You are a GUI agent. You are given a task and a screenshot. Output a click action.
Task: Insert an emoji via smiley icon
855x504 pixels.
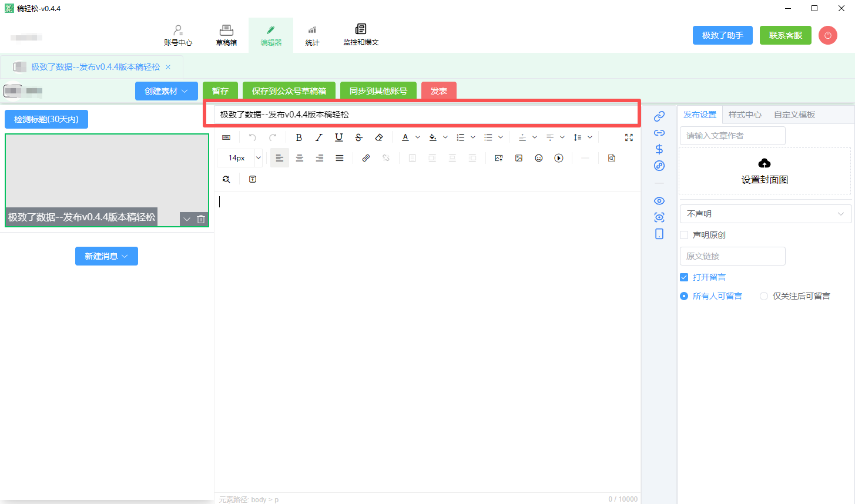(539, 158)
